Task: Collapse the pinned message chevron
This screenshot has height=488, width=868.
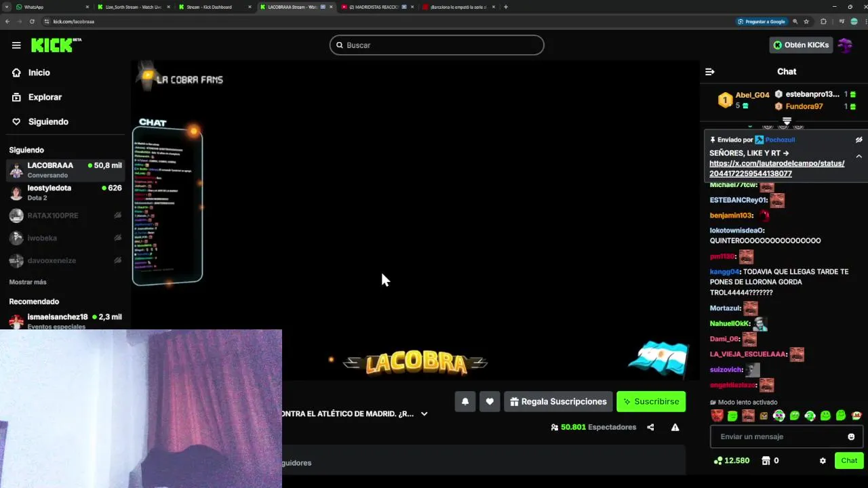Action: pos(859,157)
